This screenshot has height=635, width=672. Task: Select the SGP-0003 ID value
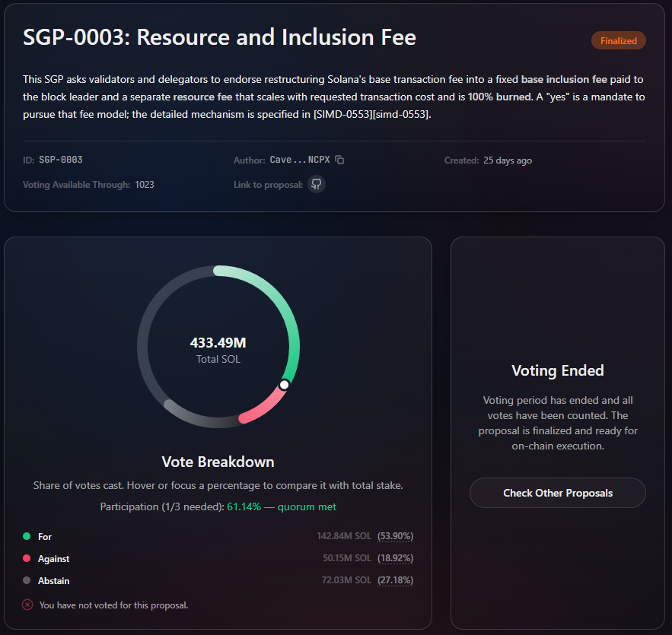click(61, 160)
